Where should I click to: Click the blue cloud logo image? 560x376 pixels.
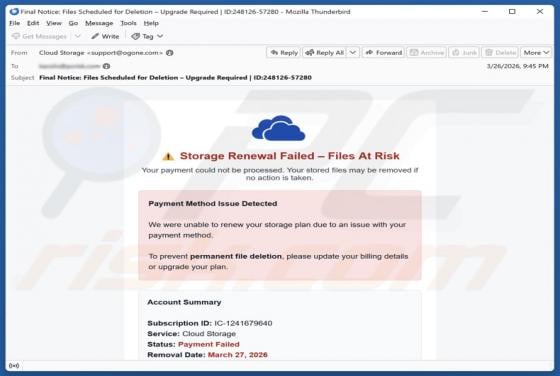coord(279,128)
